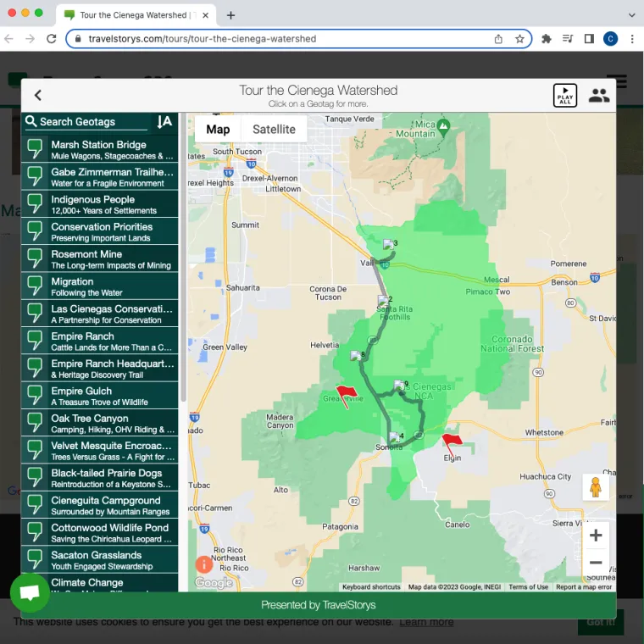Switch map to Map view

point(218,130)
